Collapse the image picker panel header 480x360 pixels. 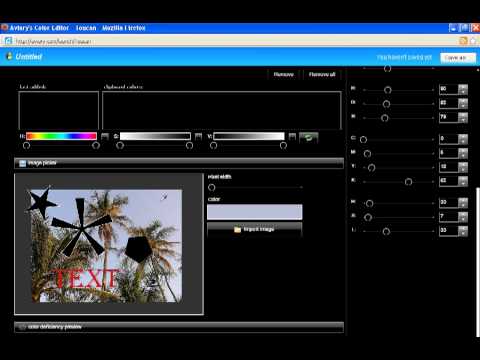[x=179, y=163]
